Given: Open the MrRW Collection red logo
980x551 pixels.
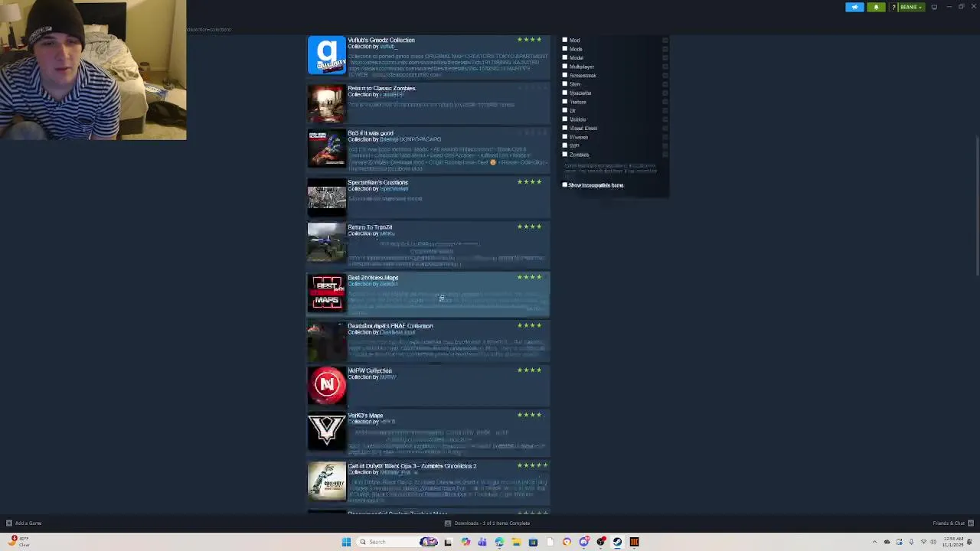Looking at the screenshot, I should (x=327, y=385).
